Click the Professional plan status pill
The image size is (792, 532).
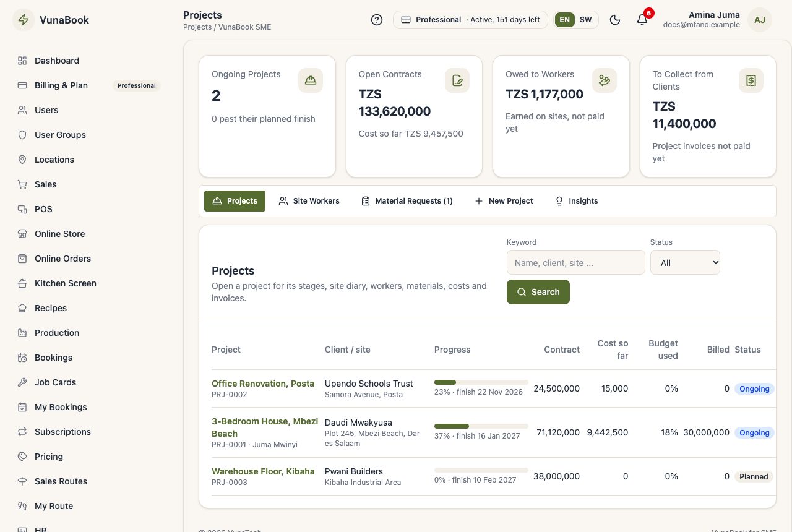pyautogui.click(x=470, y=20)
